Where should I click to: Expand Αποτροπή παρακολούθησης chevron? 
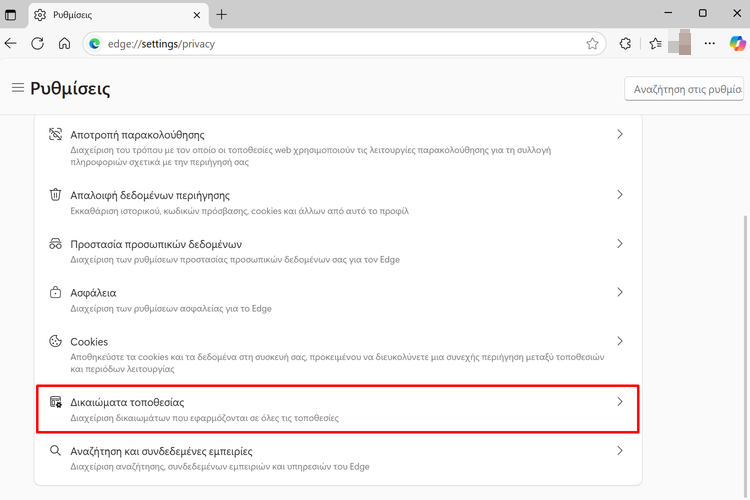pos(620,134)
